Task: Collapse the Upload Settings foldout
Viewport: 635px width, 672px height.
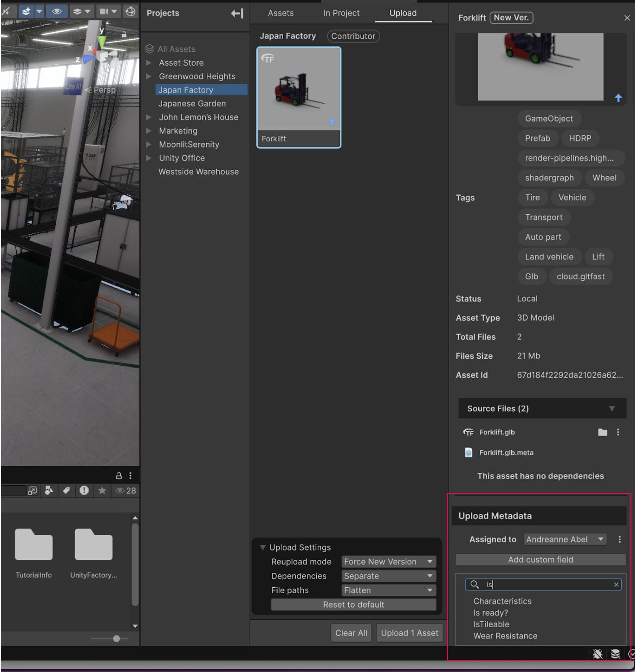Action: click(262, 547)
